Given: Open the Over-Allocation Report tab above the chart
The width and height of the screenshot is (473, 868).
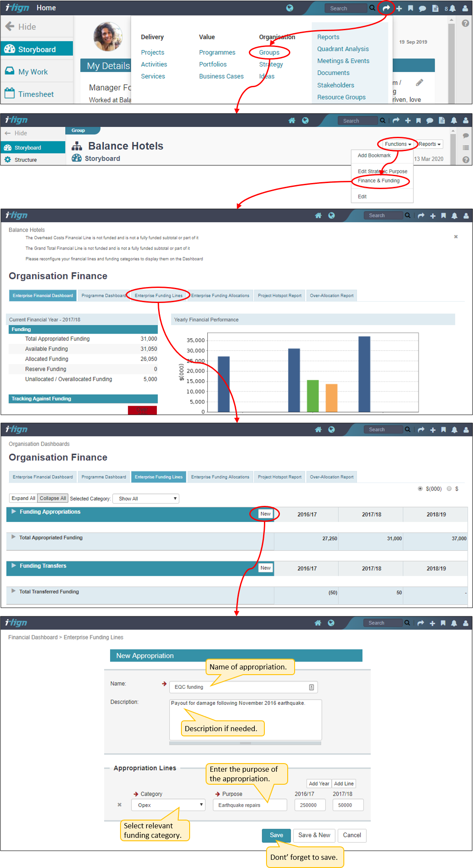Looking at the screenshot, I should click(332, 296).
